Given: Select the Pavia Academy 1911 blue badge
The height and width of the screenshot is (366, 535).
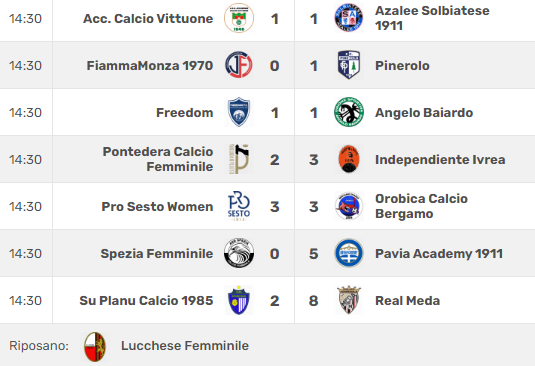Looking at the screenshot, I should (349, 253).
